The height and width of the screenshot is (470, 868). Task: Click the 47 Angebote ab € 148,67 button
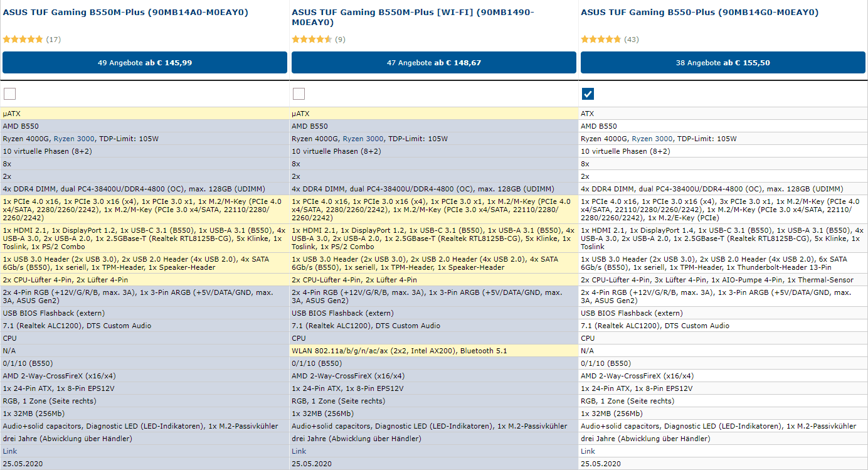pos(434,63)
